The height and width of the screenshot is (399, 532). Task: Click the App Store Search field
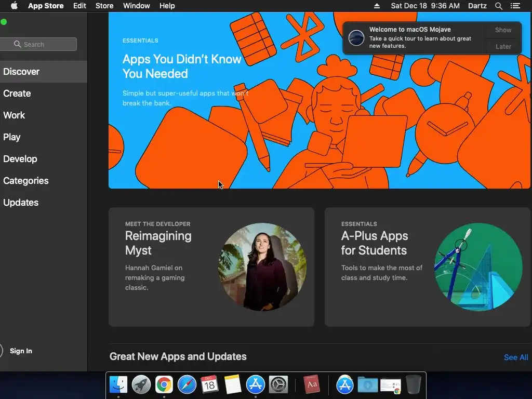coord(38,44)
